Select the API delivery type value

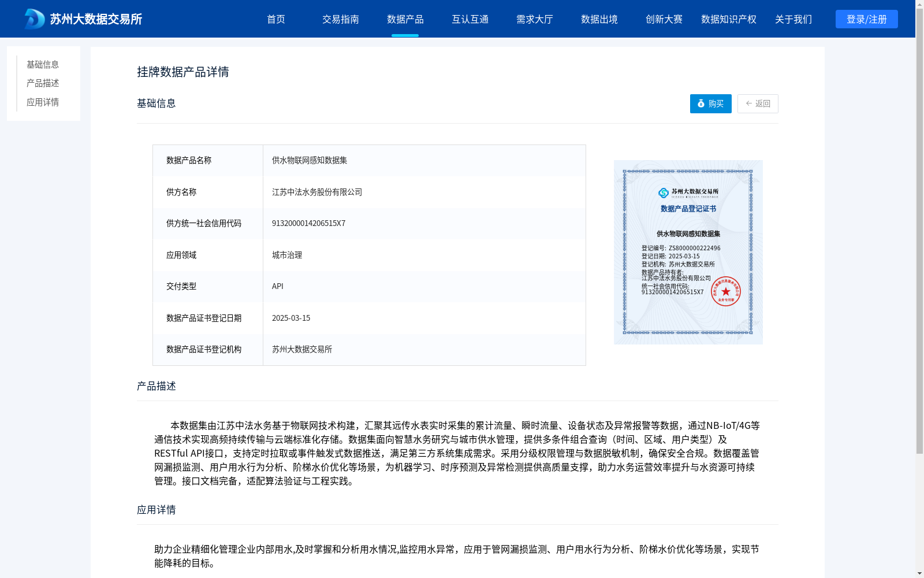point(424,286)
